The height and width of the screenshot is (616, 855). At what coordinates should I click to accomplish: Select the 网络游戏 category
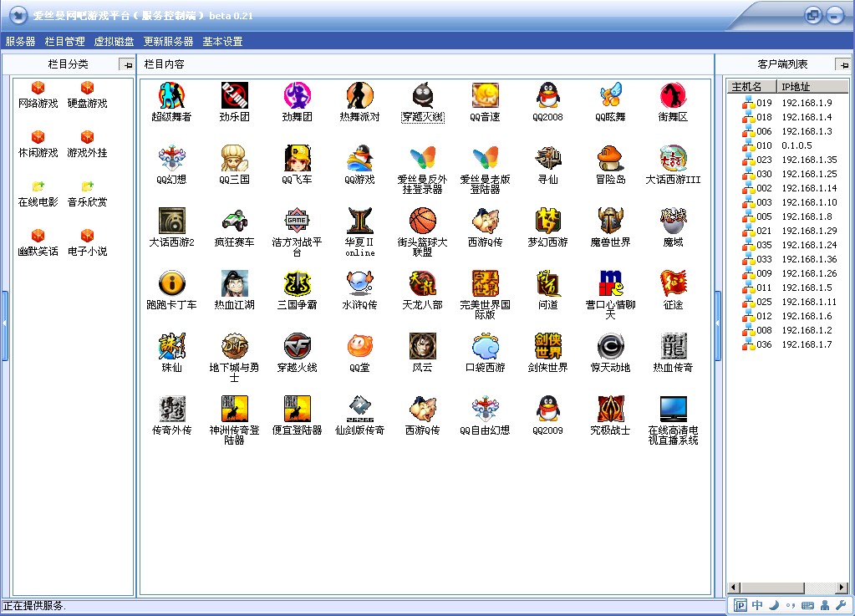pos(38,89)
